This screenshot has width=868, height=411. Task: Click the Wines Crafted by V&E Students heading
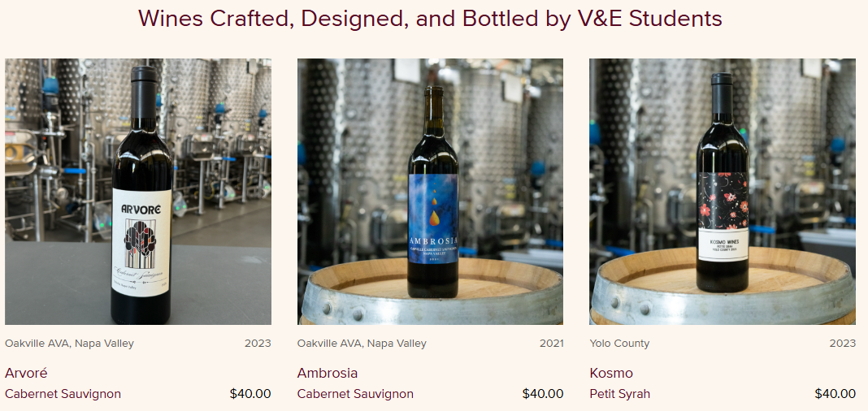(430, 18)
